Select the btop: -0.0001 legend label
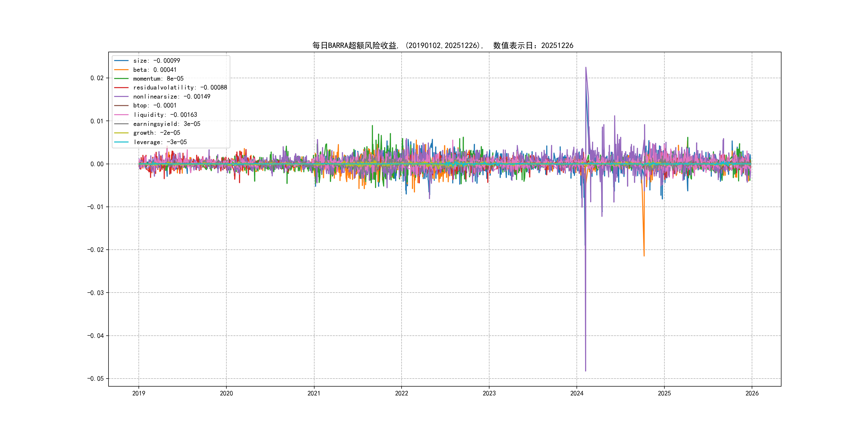868x434 pixels. [155, 106]
